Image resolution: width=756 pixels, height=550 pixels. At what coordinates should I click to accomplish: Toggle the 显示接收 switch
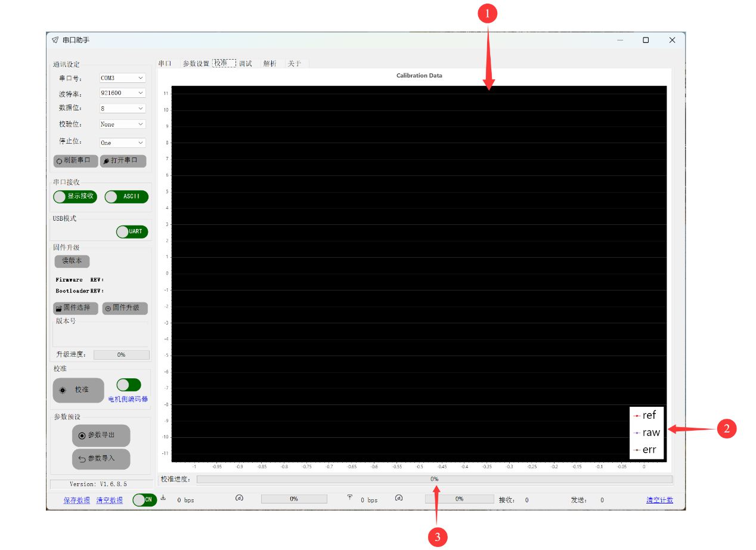point(75,197)
